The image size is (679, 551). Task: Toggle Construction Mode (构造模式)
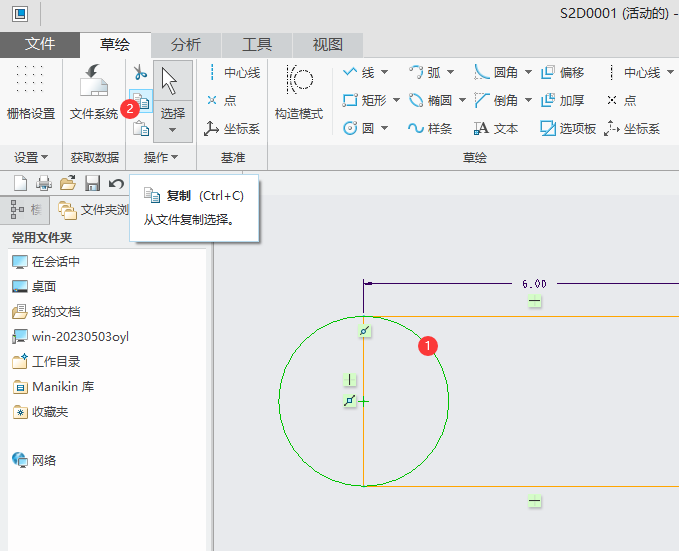(299, 92)
